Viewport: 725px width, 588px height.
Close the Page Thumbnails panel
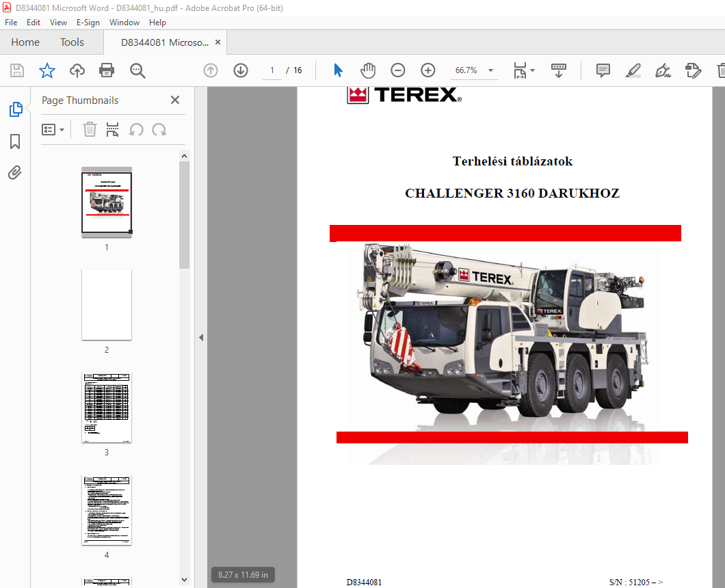[175, 100]
